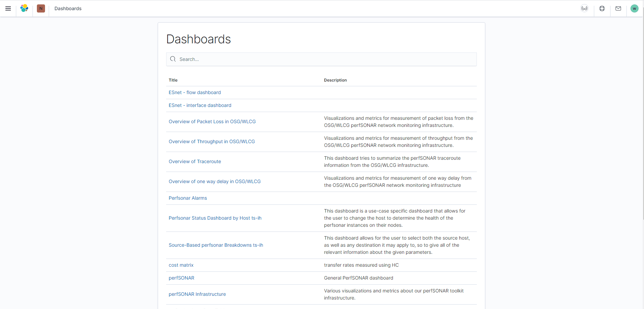Open the perfSONAR dashboard link
The height and width of the screenshot is (309, 644).
[181, 278]
